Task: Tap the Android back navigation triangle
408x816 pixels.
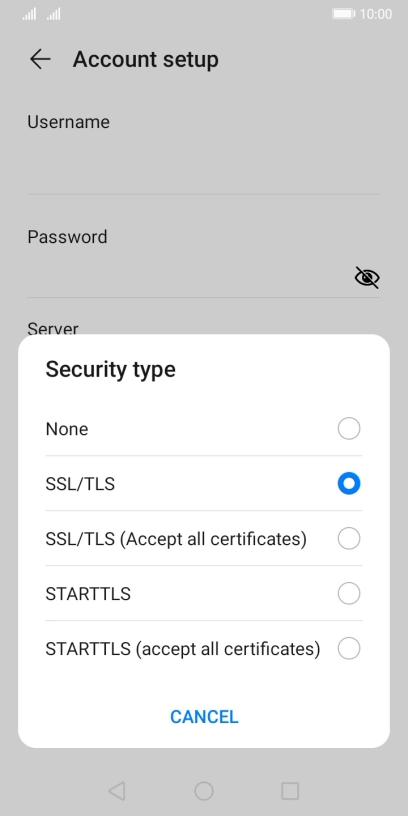Action: [x=117, y=791]
